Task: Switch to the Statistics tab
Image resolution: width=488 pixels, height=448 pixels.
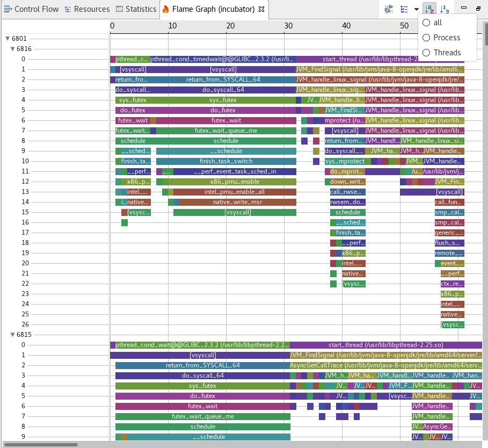Action: tap(135, 9)
